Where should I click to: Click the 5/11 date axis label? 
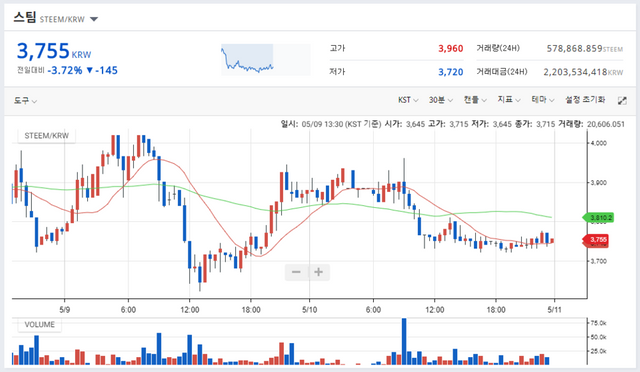pyautogui.click(x=554, y=310)
